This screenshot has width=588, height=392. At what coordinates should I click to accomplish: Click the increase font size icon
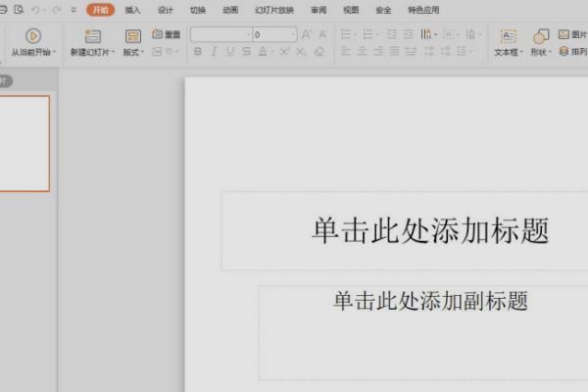[x=306, y=35]
